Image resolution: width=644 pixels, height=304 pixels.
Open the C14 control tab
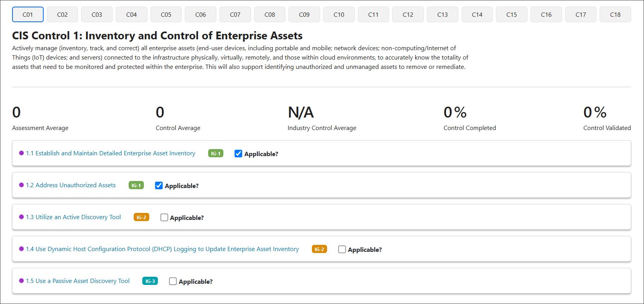click(477, 14)
